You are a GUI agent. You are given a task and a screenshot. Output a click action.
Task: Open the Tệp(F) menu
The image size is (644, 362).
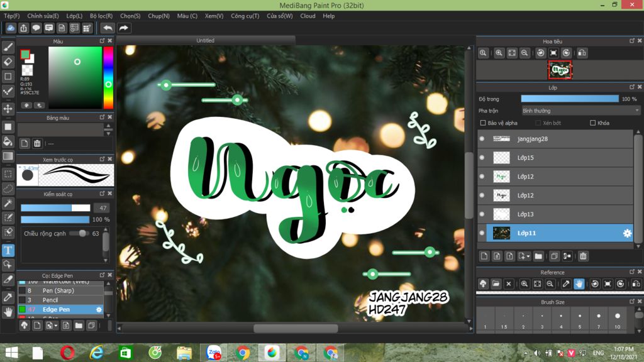pyautogui.click(x=11, y=16)
